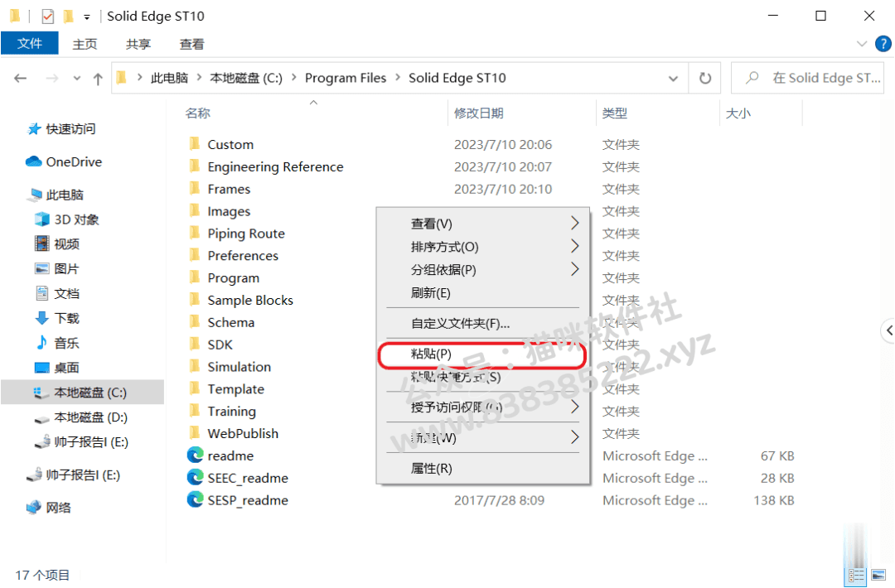Go back to previous folder
Viewport: 895px width, 588px height.
point(21,78)
